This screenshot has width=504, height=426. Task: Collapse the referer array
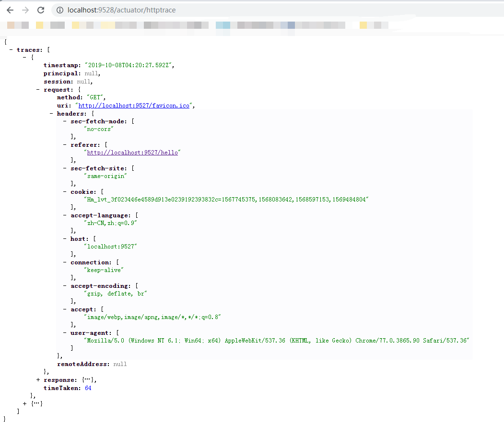tap(65, 145)
